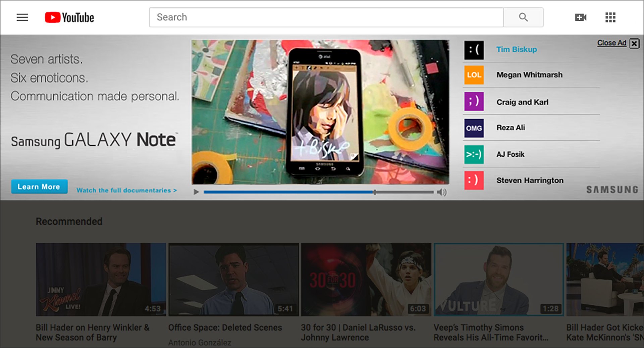Open the Bill Hader Got Kicked thumbnail
Viewport: 644px width, 348px height.
[605, 280]
